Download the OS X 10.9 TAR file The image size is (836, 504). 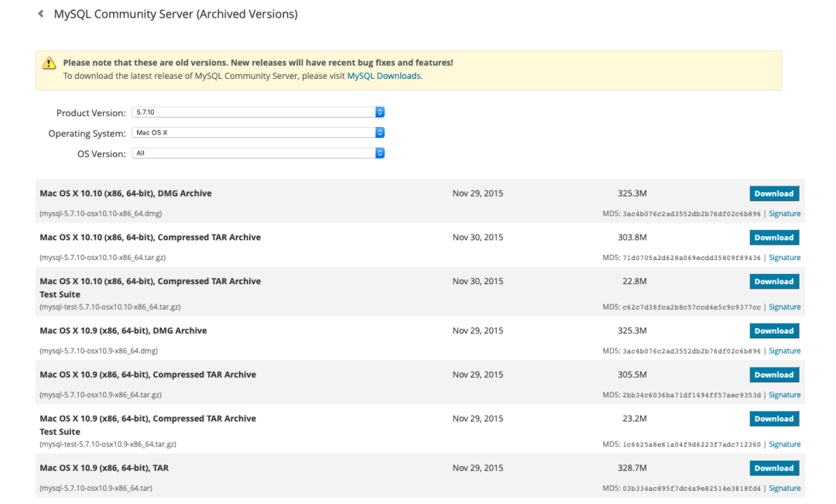[773, 468]
